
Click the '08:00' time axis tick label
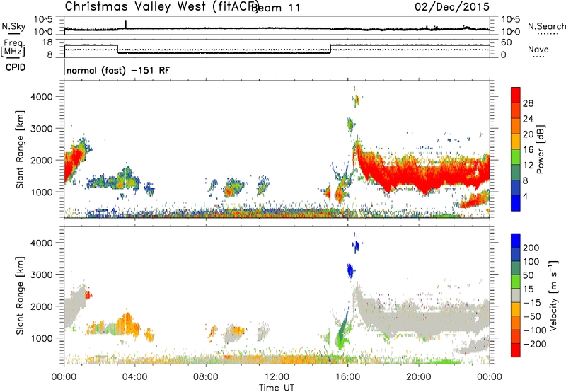(206, 376)
